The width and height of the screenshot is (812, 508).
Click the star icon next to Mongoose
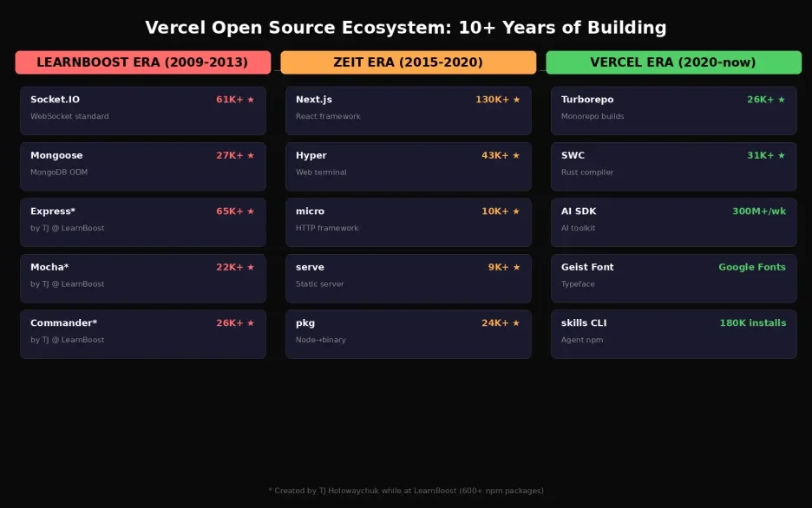pos(251,155)
